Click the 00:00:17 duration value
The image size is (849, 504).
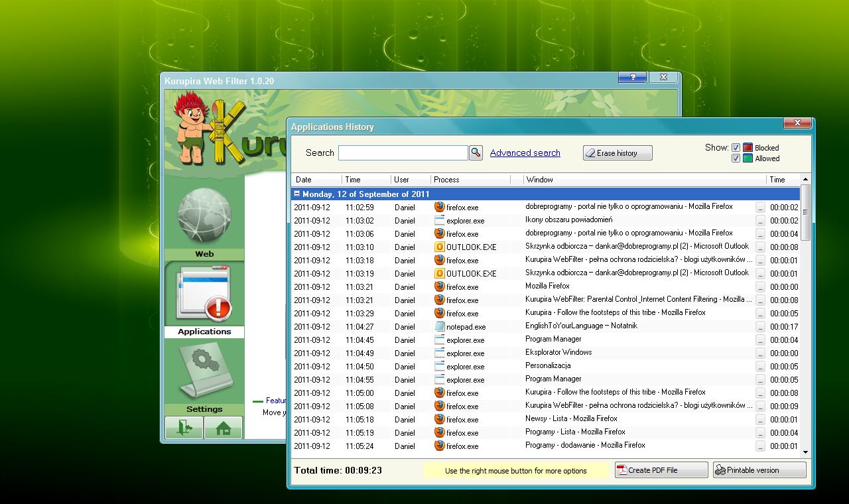[x=784, y=327]
